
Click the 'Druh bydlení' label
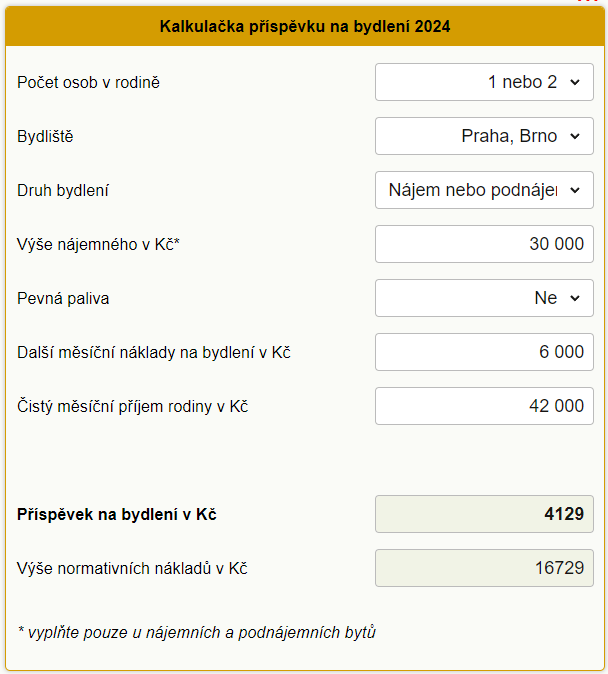click(x=63, y=190)
